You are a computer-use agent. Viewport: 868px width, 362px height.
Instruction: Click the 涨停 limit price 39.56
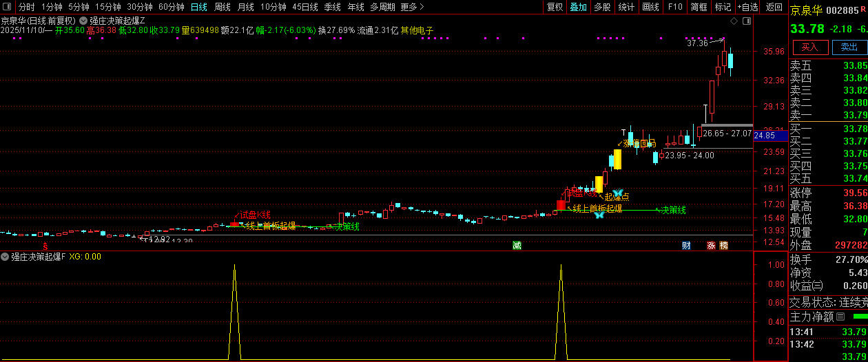855,193
